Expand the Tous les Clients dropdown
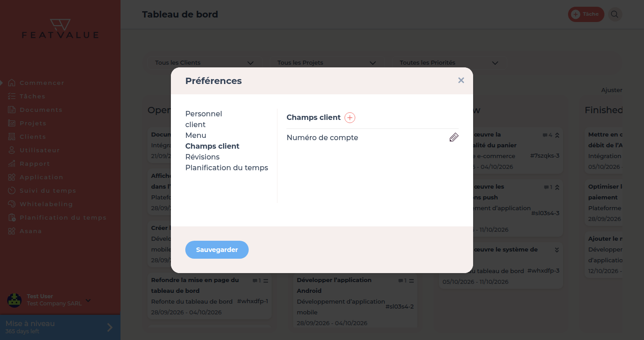Viewport: 644px width, 340px height. coord(205,63)
